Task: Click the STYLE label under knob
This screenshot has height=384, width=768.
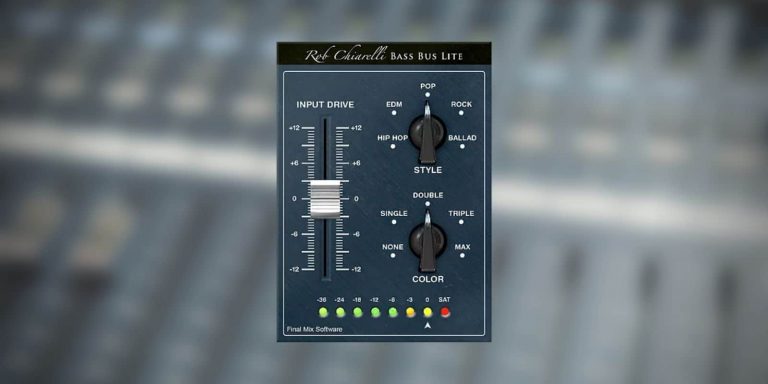Action: click(428, 170)
